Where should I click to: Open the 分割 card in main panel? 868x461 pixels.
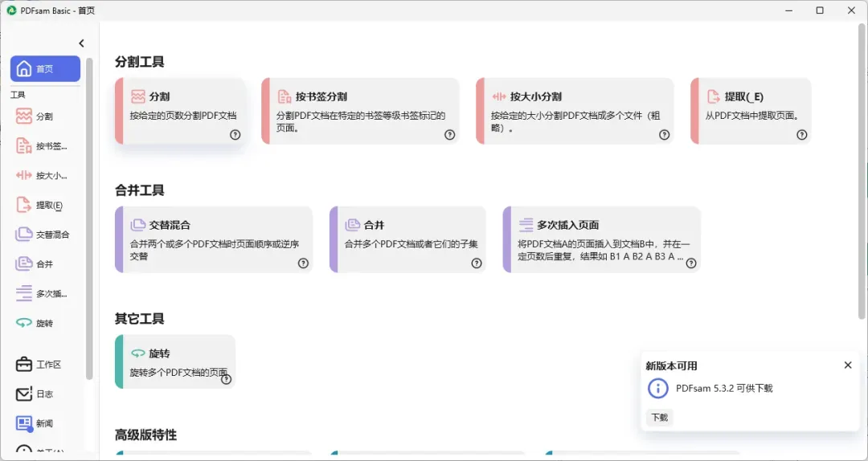tap(181, 112)
